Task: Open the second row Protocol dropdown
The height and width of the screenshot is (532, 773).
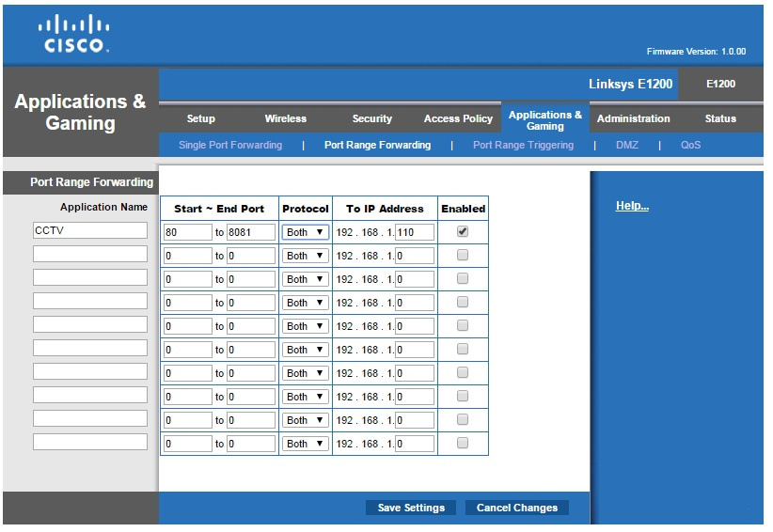Action: click(x=306, y=256)
